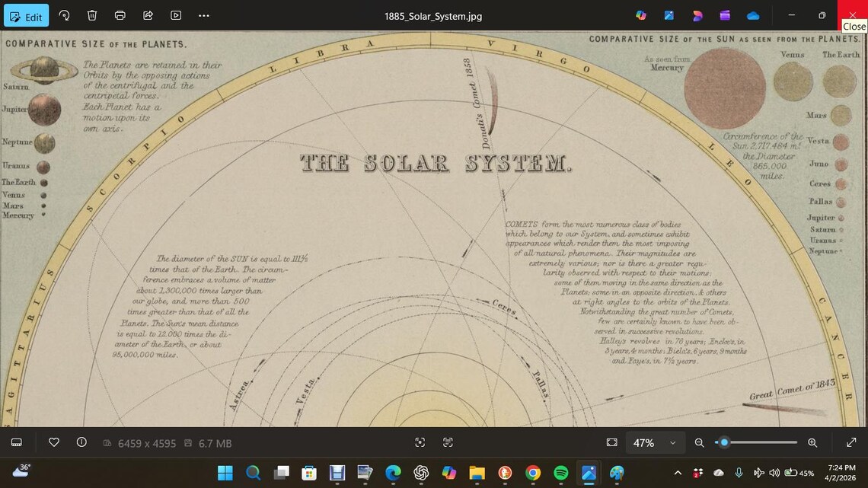
Task: Launch DuckDuckGo browser from the taskbar
Action: click(x=505, y=473)
